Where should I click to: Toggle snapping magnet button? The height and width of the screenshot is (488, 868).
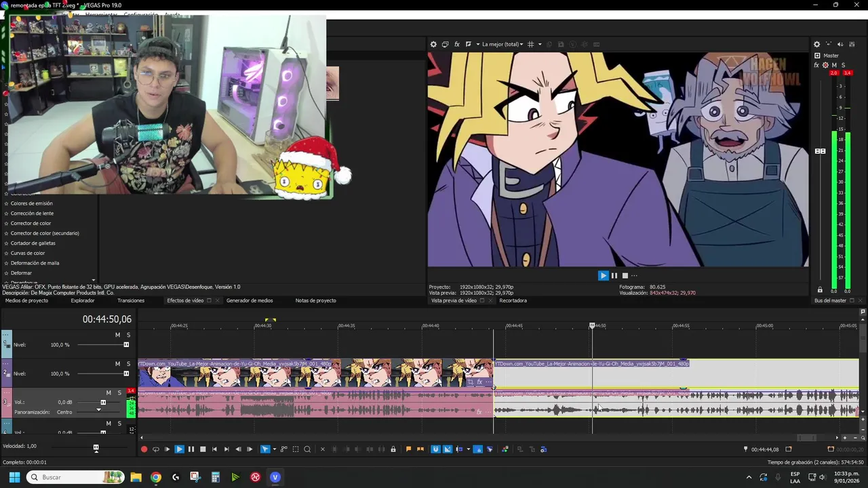(435, 449)
